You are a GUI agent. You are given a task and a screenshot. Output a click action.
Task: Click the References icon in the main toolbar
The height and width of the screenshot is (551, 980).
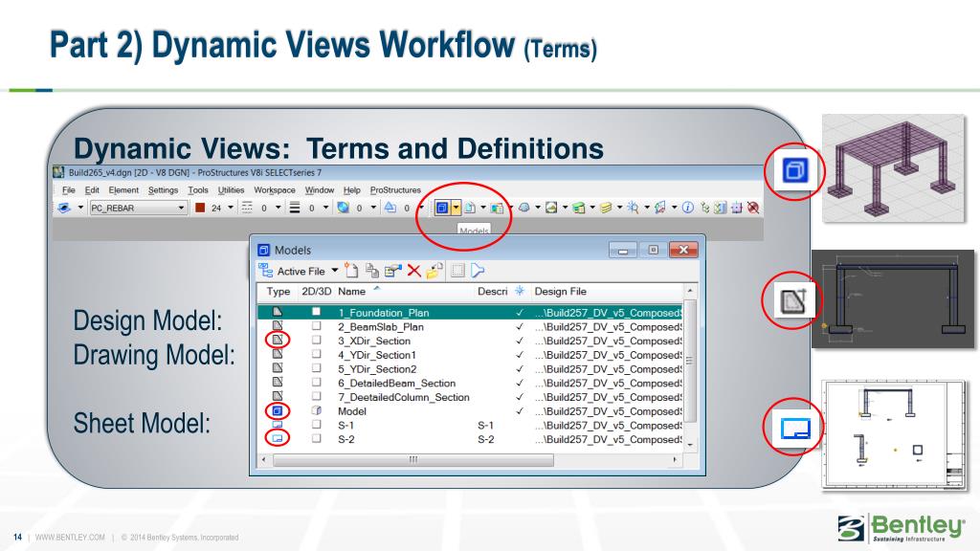(x=469, y=208)
